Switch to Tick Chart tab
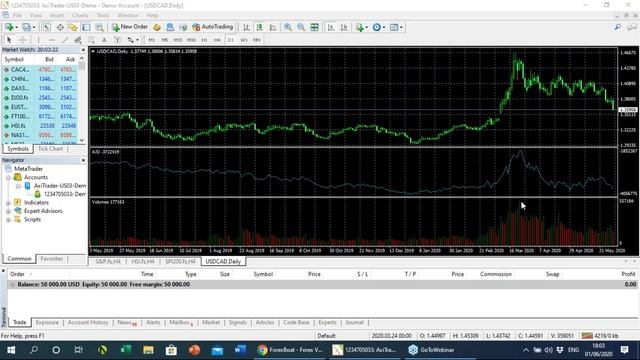640x360 pixels. [x=51, y=149]
